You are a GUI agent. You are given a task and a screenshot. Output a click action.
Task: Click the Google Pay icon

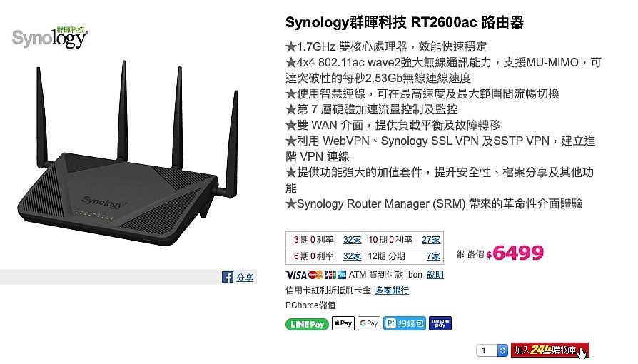click(x=369, y=323)
